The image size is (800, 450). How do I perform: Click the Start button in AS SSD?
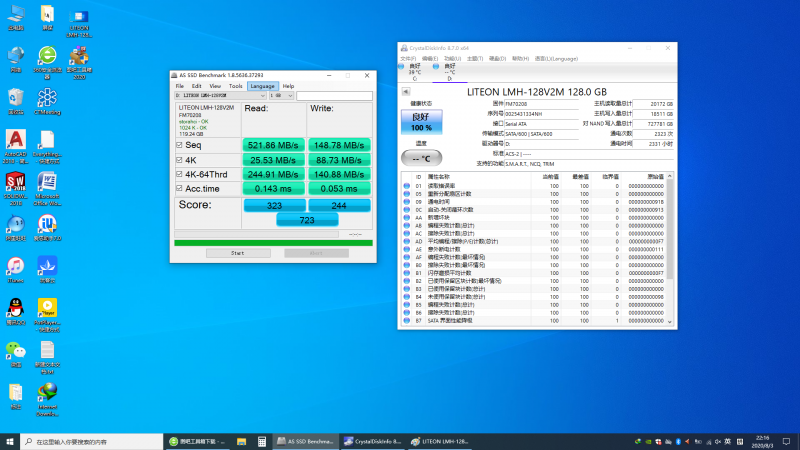pyautogui.click(x=238, y=253)
